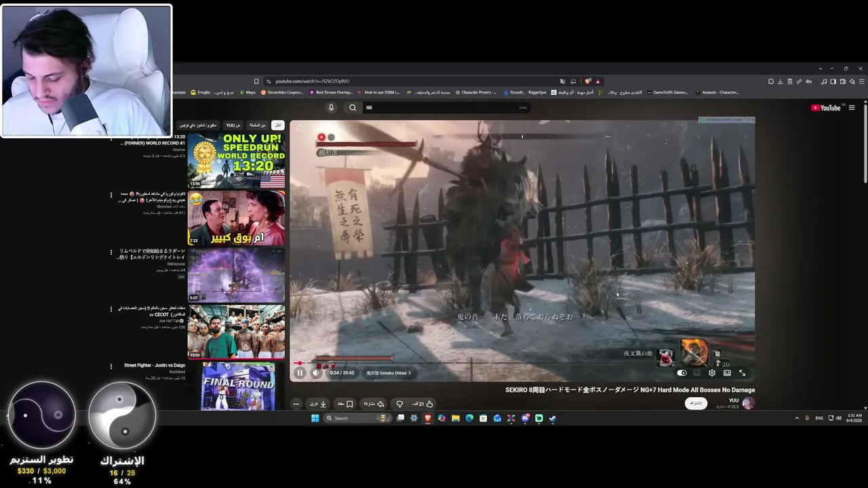Pause the Sekiro video
The width and height of the screenshot is (868, 488).
point(300,373)
